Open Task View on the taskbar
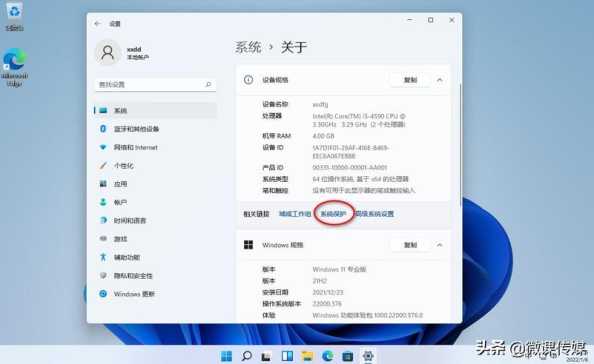The image size is (594, 364). point(266,356)
